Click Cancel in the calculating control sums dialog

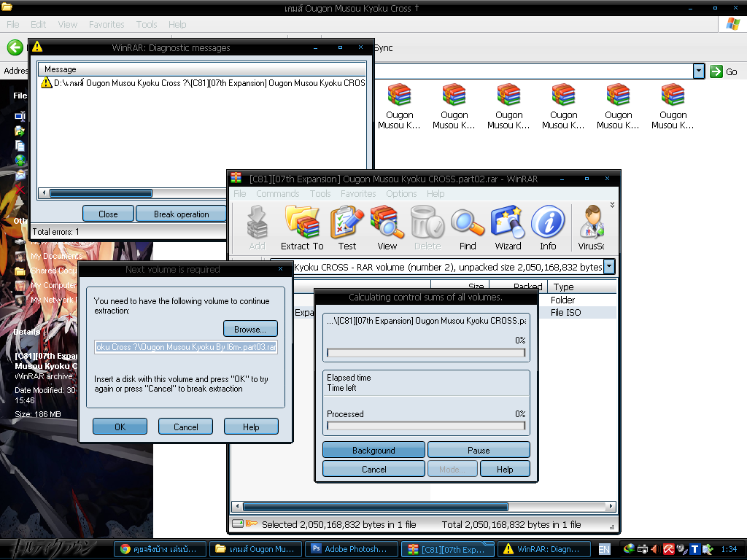[373, 469]
